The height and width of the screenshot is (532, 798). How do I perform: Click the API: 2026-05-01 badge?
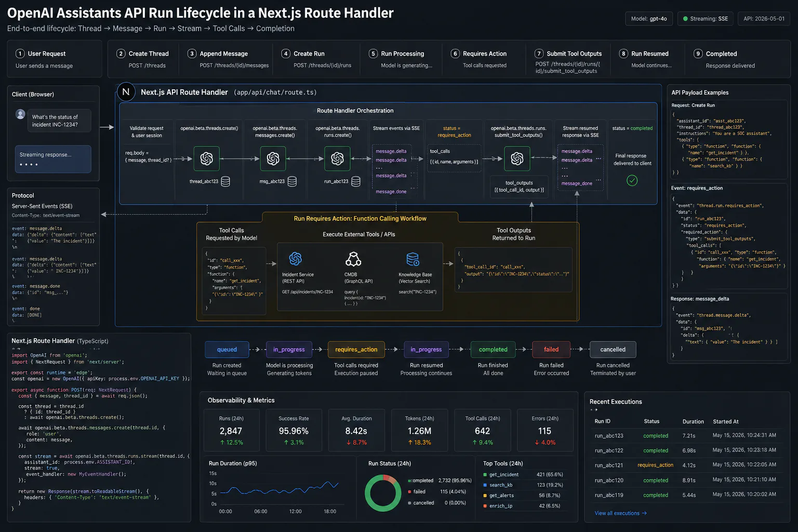(764, 19)
